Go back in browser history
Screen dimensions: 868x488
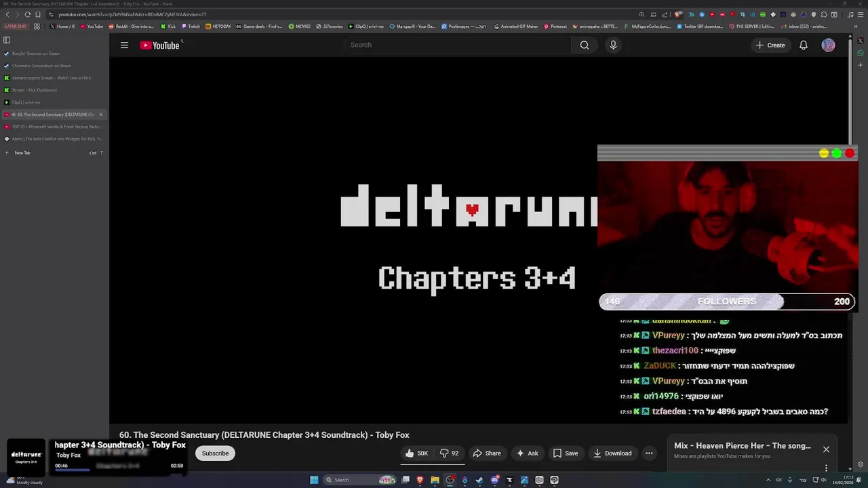pyautogui.click(x=7, y=14)
